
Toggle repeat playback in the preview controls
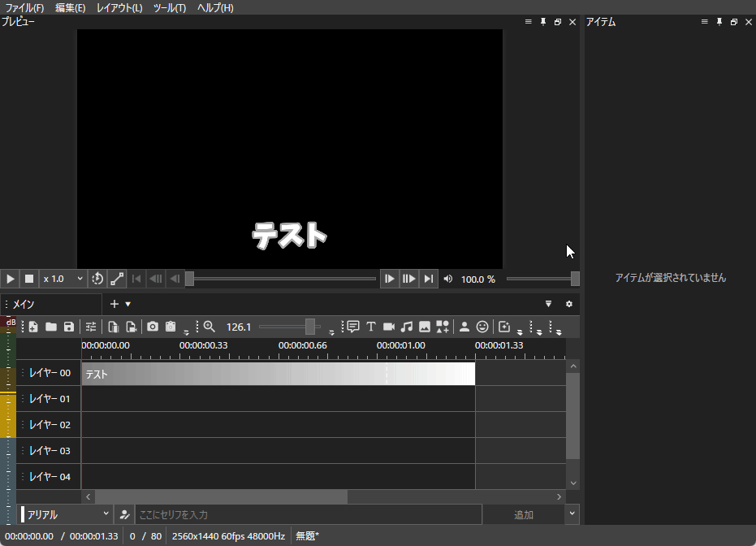point(97,279)
